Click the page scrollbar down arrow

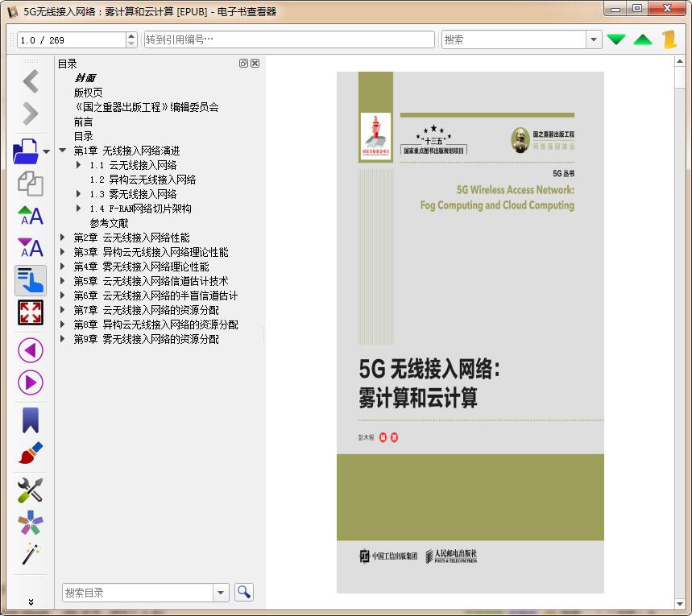(680, 604)
